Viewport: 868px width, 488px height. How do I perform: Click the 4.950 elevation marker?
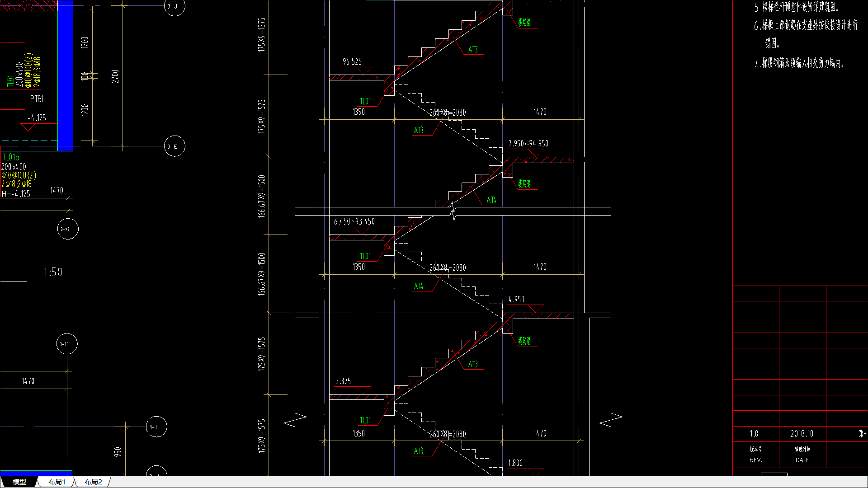516,299
